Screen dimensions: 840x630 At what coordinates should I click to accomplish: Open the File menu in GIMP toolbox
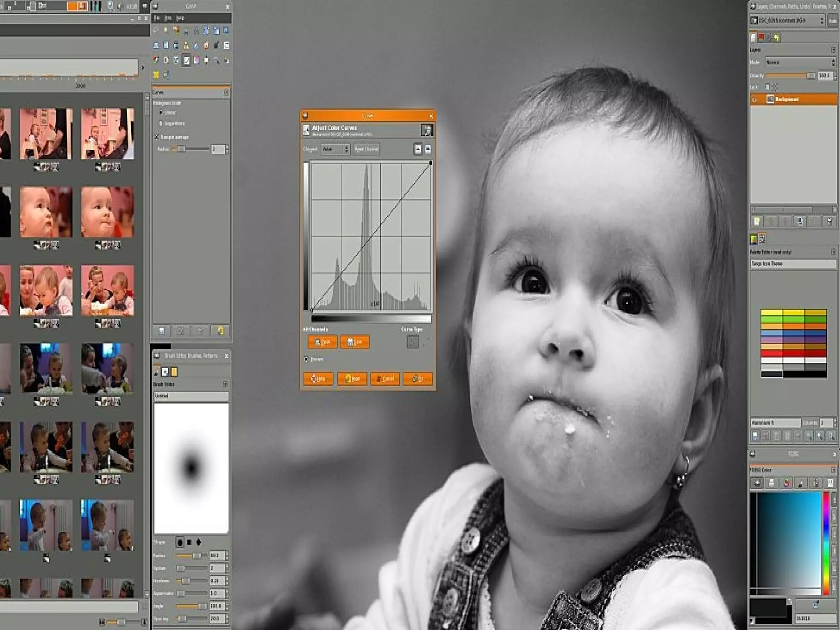coord(157,18)
